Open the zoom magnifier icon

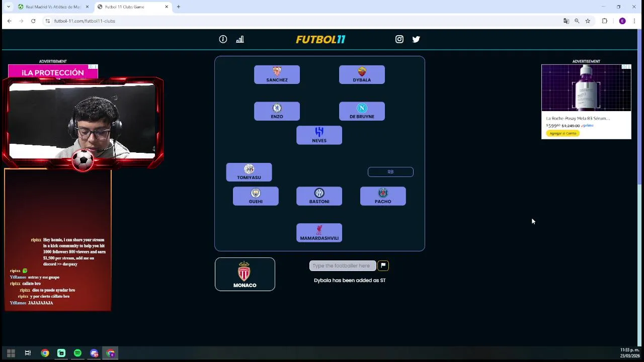[577, 21]
